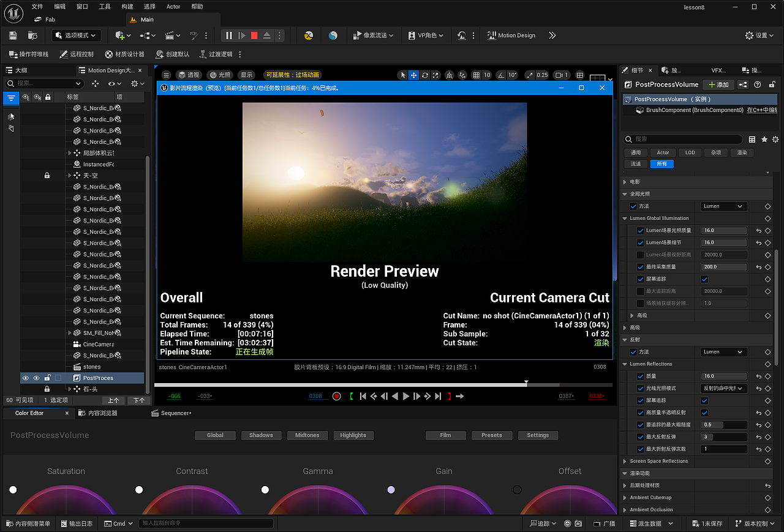This screenshot has width=784, height=532.
Task: Save the current level with the floppy disk icon
Action: tap(13, 36)
